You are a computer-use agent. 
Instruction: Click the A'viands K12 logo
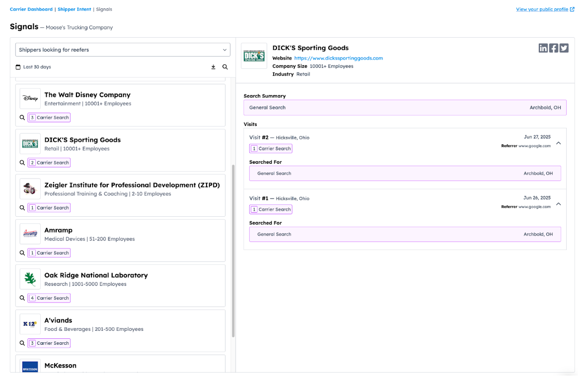click(30, 324)
